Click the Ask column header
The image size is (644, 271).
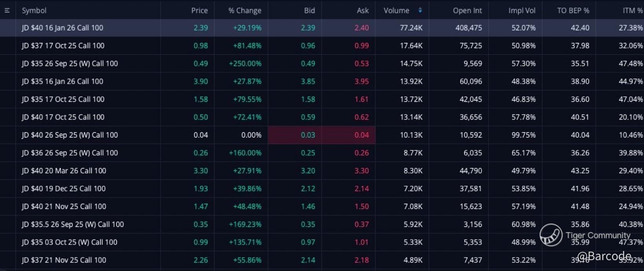(x=363, y=11)
